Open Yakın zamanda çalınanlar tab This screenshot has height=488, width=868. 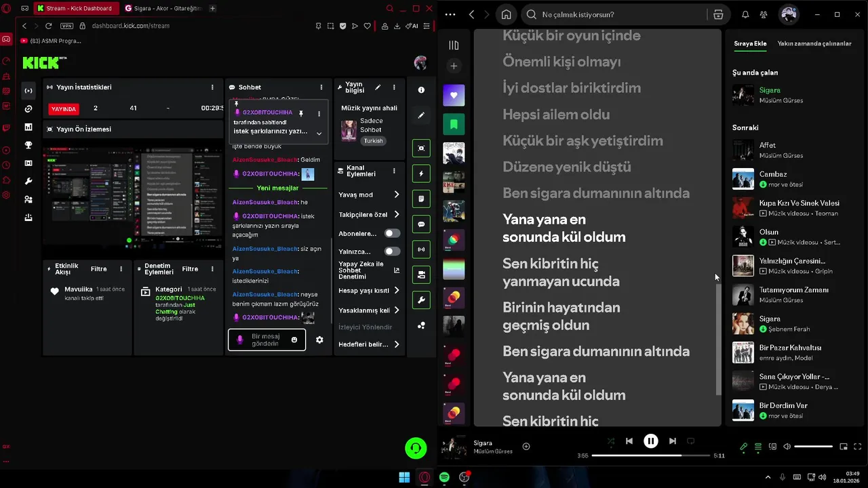pos(814,43)
